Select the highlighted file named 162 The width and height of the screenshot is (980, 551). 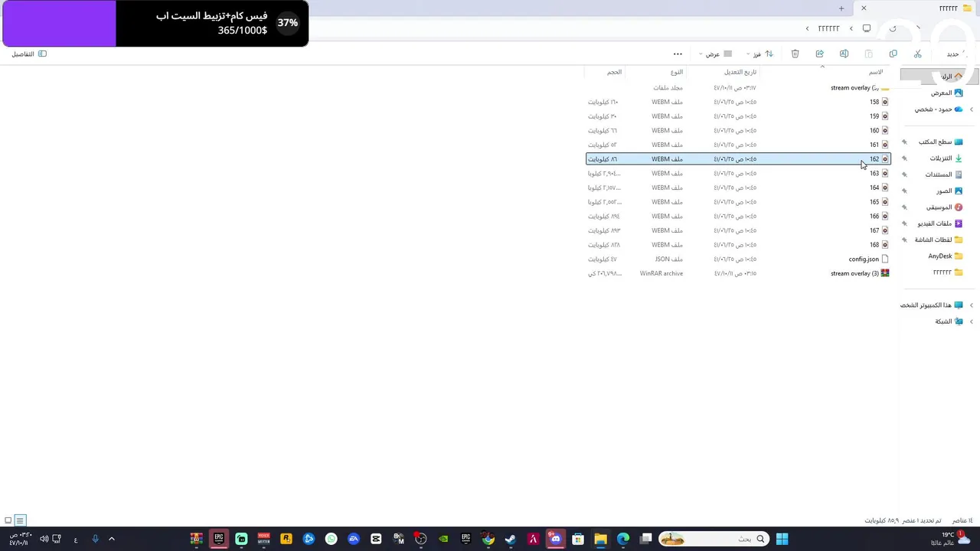[x=738, y=159]
